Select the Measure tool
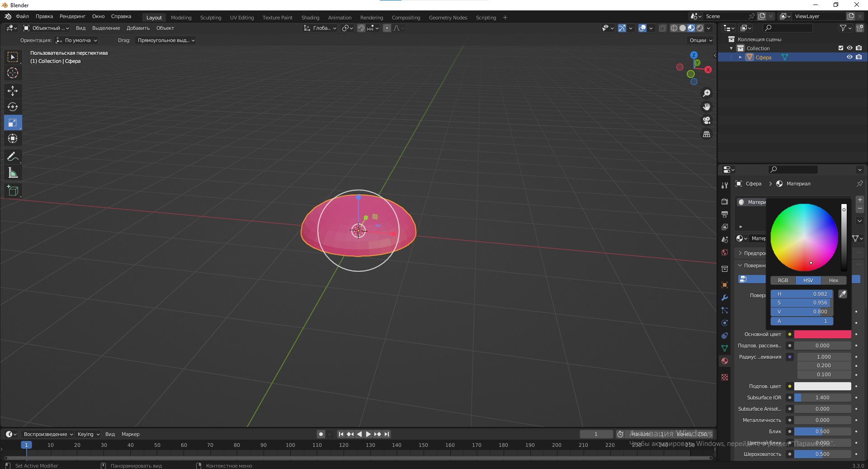 click(x=13, y=172)
